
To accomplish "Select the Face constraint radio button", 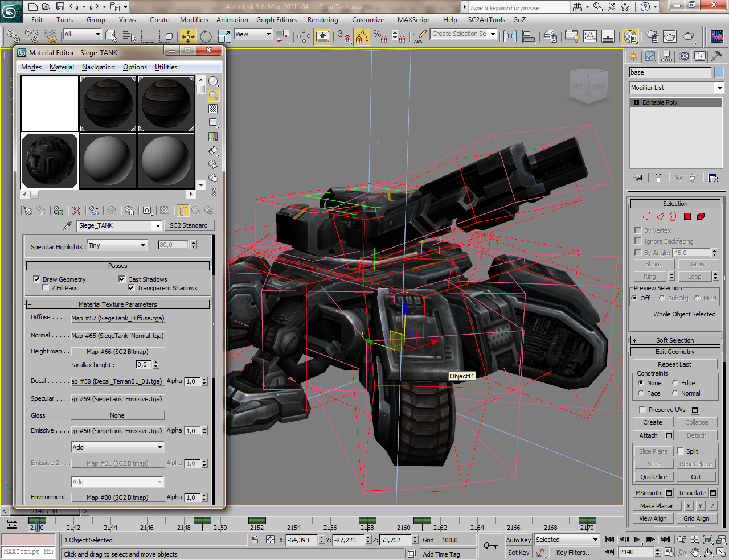I will [x=641, y=393].
